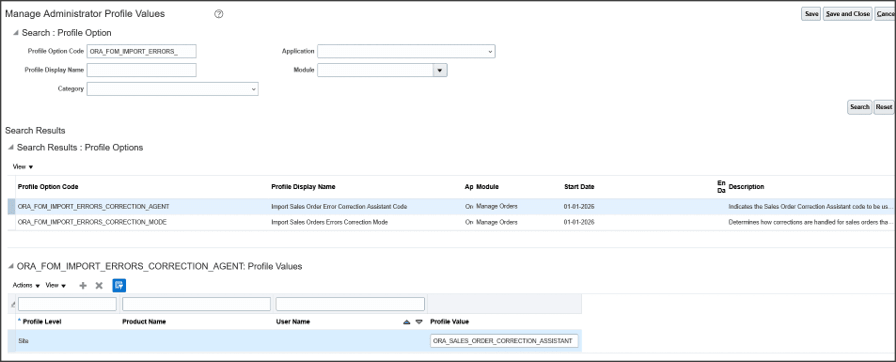Open the Module dropdown arrow

point(440,70)
